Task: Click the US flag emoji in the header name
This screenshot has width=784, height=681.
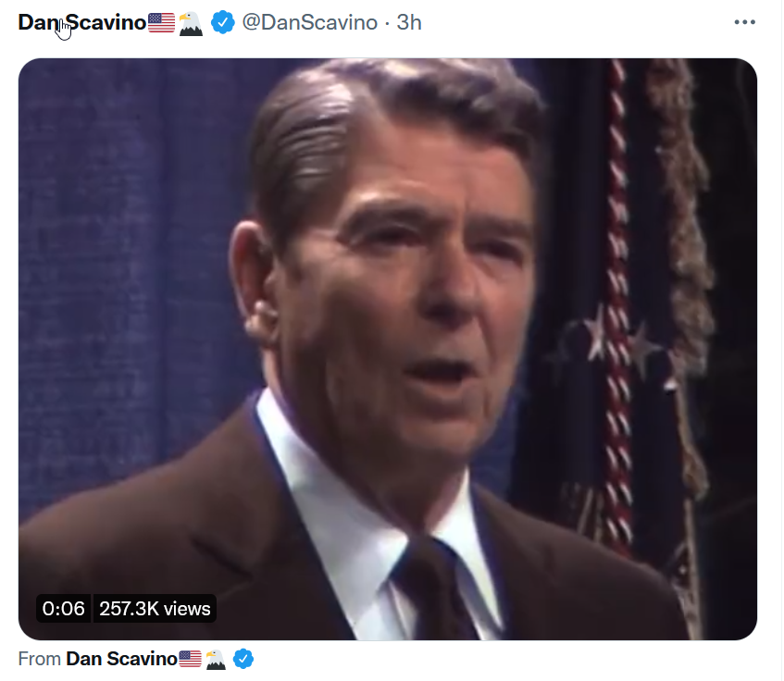Action: (161, 22)
